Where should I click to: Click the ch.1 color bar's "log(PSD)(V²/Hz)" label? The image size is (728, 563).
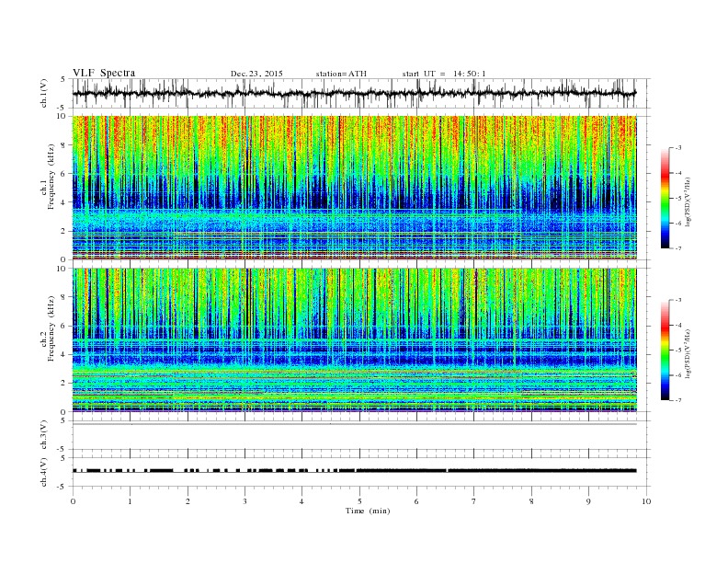(688, 201)
